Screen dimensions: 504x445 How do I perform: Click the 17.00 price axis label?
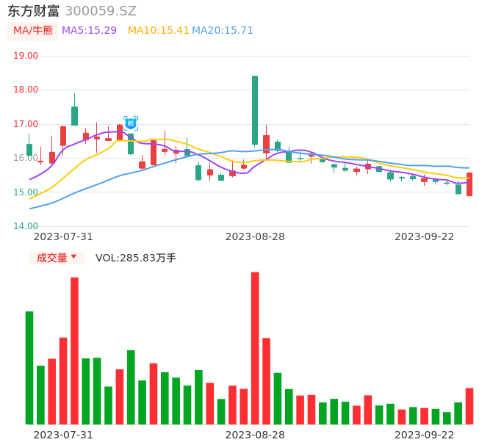pyautogui.click(x=26, y=124)
